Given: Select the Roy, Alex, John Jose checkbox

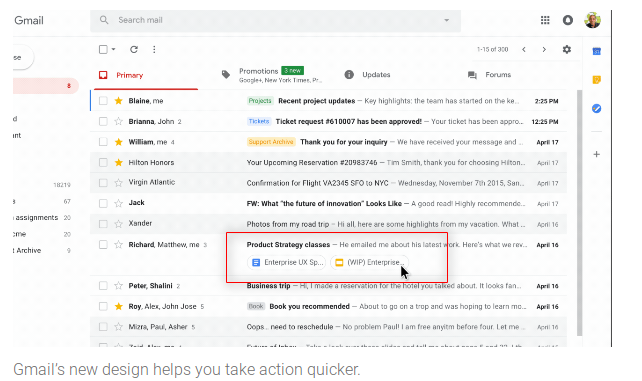Looking at the screenshot, I should (x=103, y=306).
